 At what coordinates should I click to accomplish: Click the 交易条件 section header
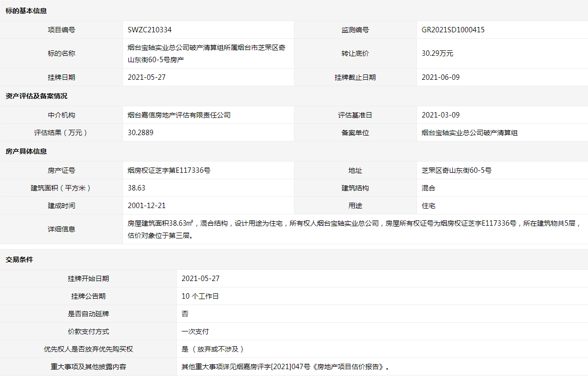pyautogui.click(x=20, y=259)
